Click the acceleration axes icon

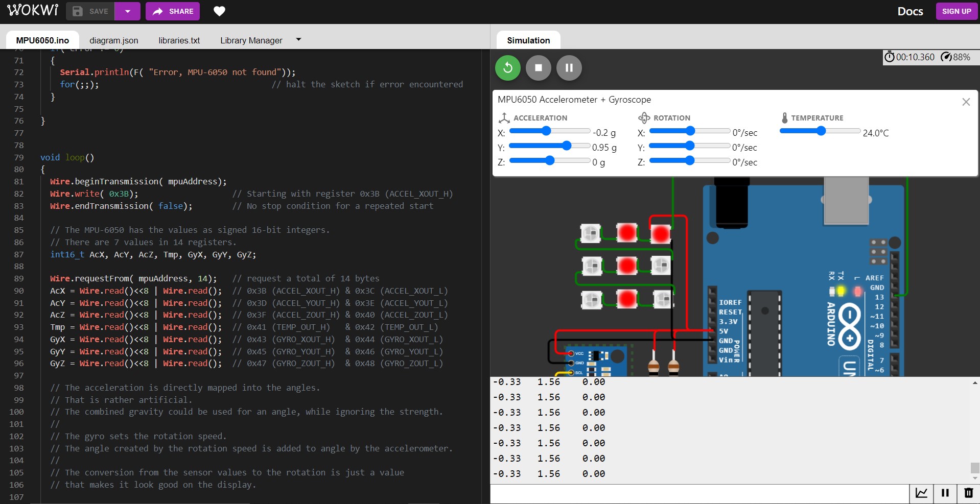click(504, 118)
